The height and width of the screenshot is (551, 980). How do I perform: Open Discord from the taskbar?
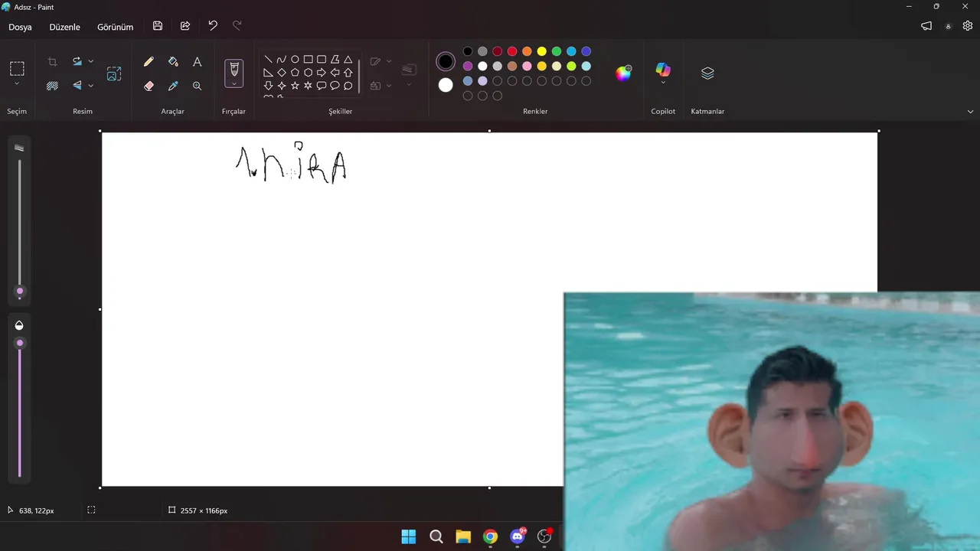[518, 536]
